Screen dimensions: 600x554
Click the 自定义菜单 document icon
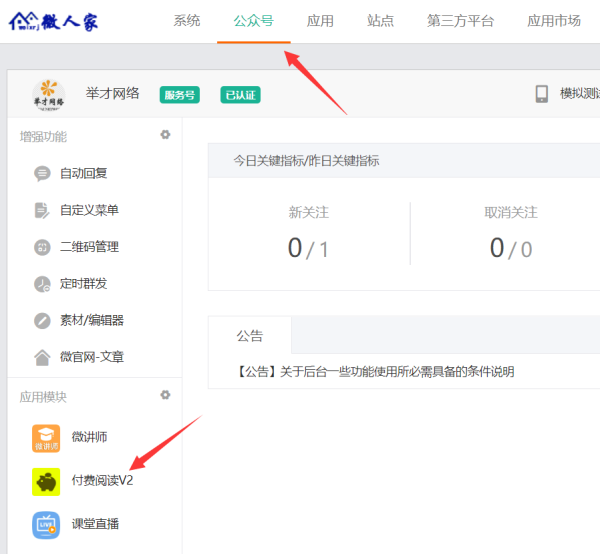pos(42,210)
